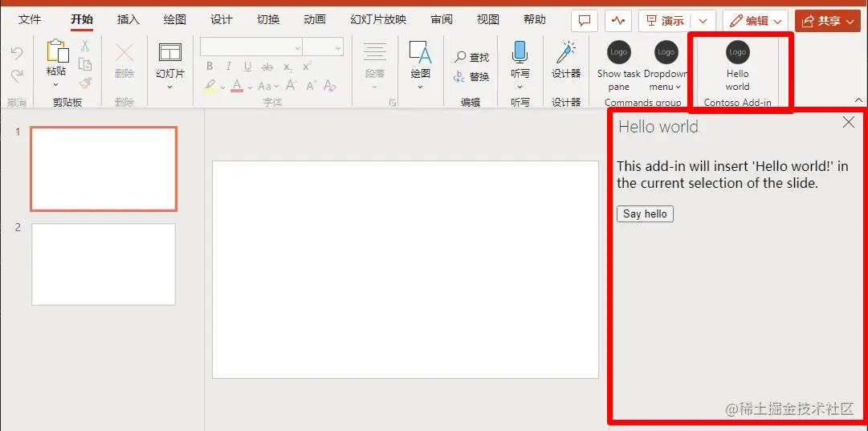Switch to the 切换 tab
Image resolution: width=868 pixels, height=431 pixels.
coord(268,21)
